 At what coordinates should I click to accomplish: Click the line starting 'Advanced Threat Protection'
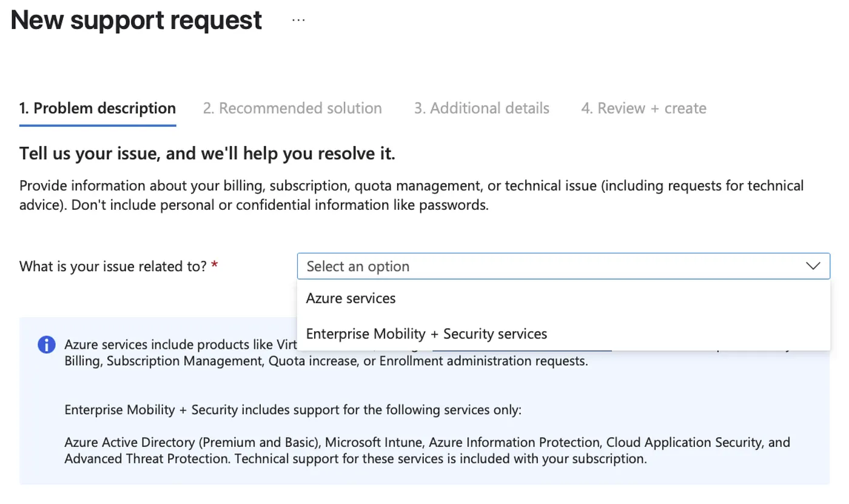pos(356,459)
